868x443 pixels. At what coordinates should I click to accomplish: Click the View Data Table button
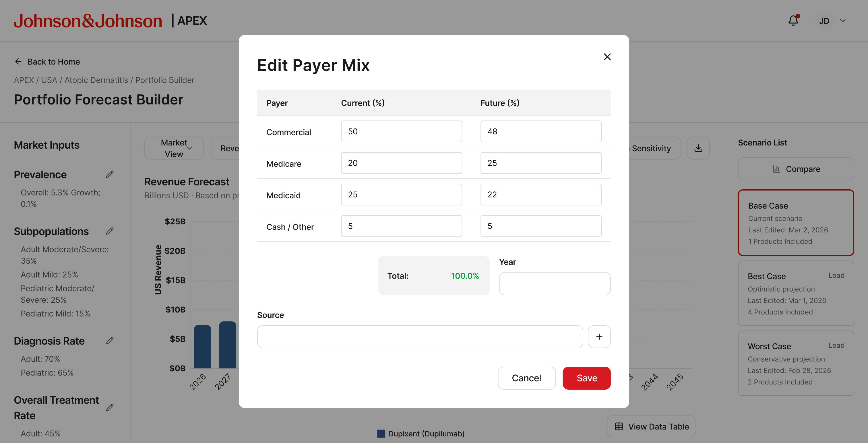(651, 426)
